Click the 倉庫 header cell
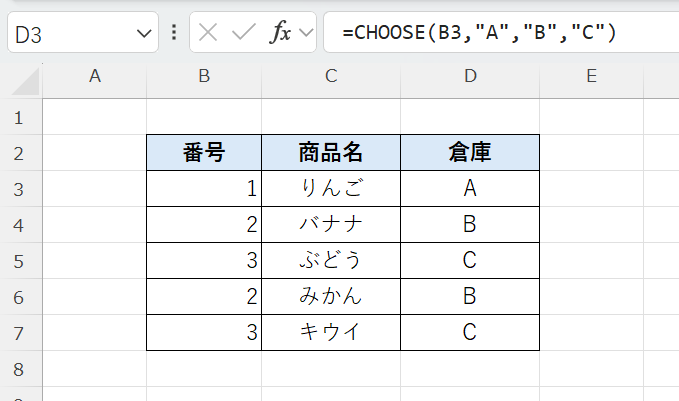This screenshot has width=679, height=401. coord(469,153)
